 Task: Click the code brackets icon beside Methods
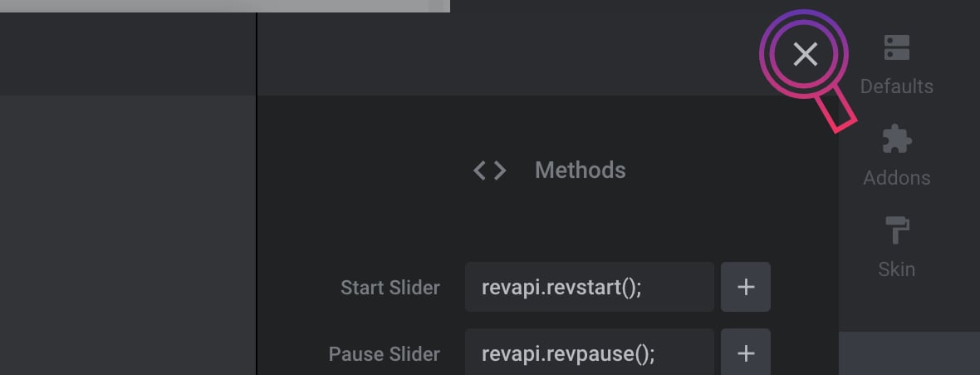[489, 170]
